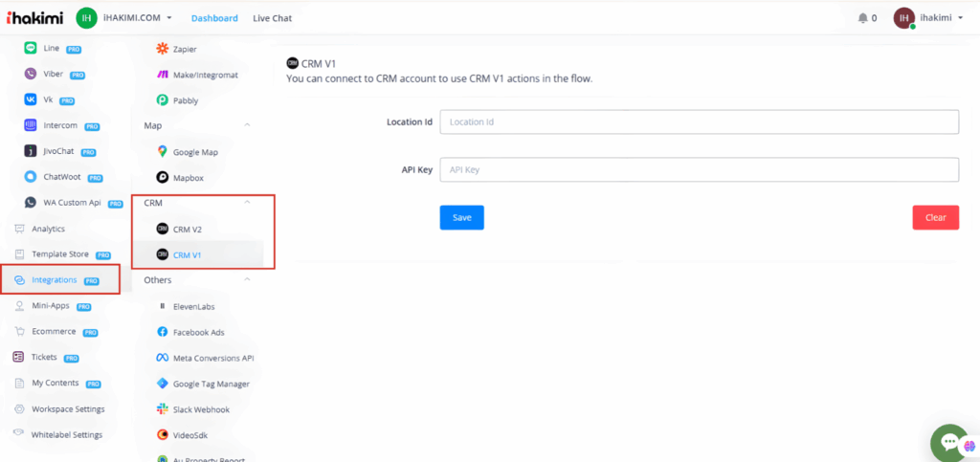Click the notification bell icon
Viewport: 980px width, 462px height.
click(x=863, y=18)
